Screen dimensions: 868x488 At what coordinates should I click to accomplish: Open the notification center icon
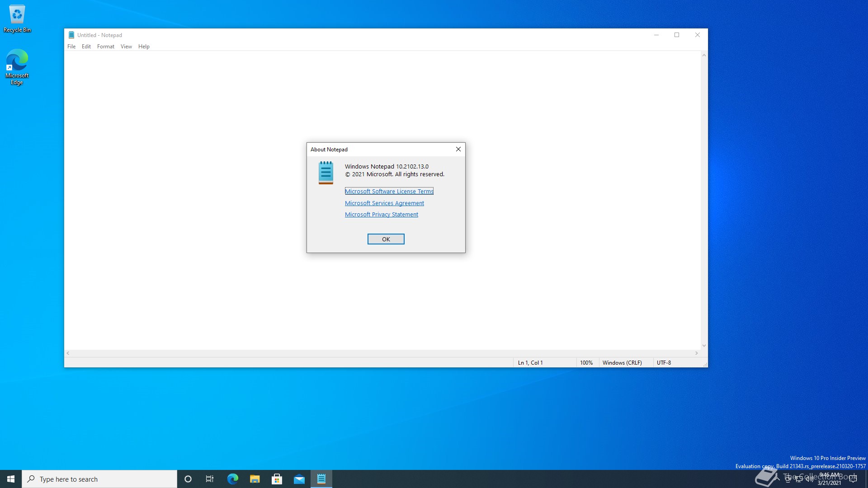click(x=853, y=479)
